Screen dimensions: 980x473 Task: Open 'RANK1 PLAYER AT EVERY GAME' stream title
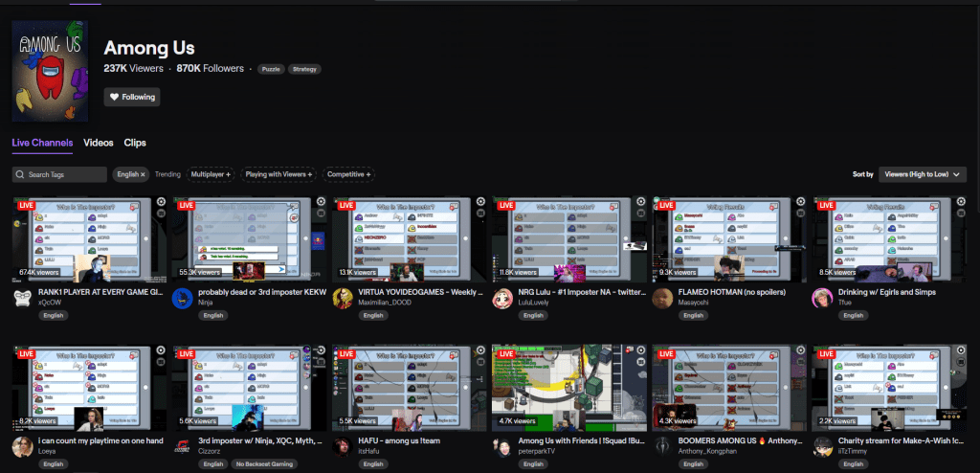pos(100,292)
